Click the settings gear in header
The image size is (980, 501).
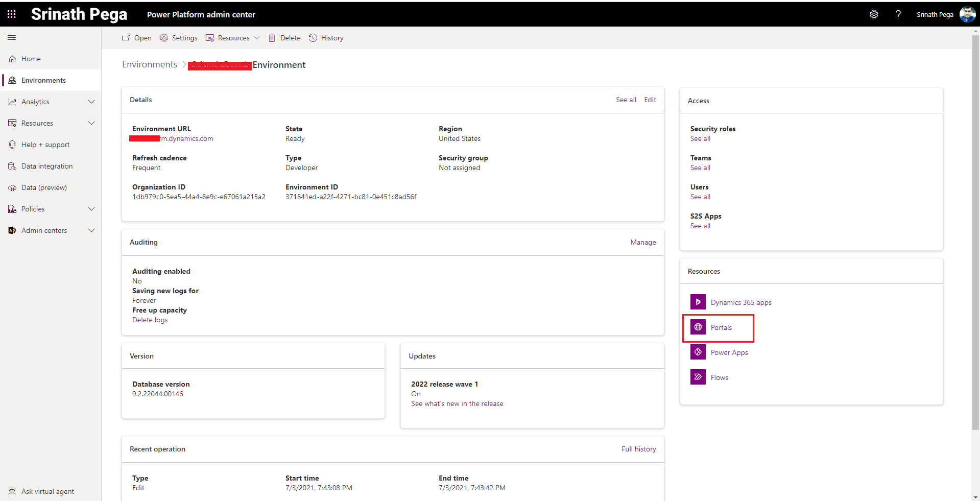click(x=874, y=14)
